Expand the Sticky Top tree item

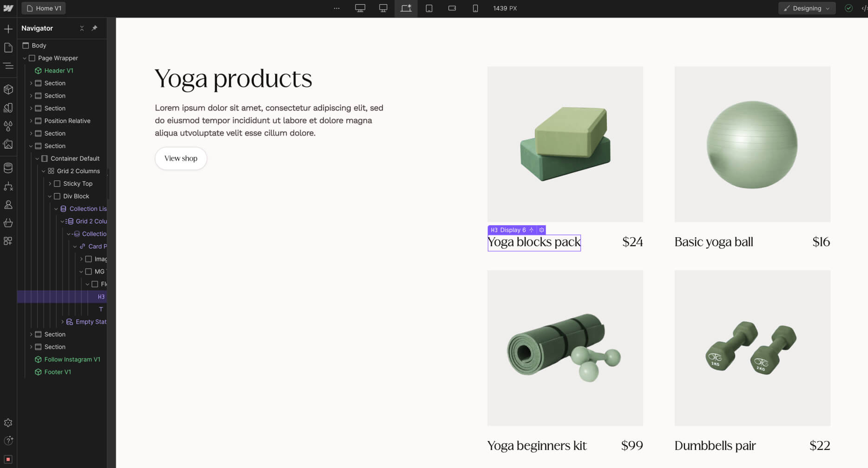(50, 183)
